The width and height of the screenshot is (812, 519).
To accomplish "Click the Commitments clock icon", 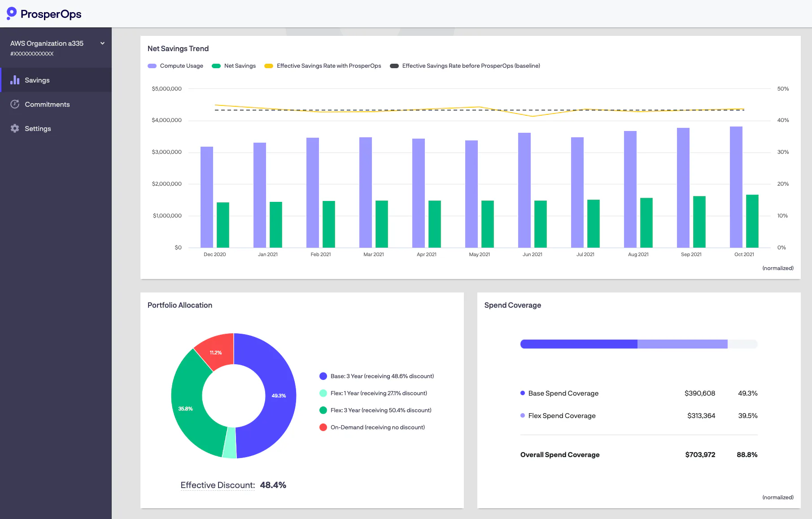I will click(15, 104).
